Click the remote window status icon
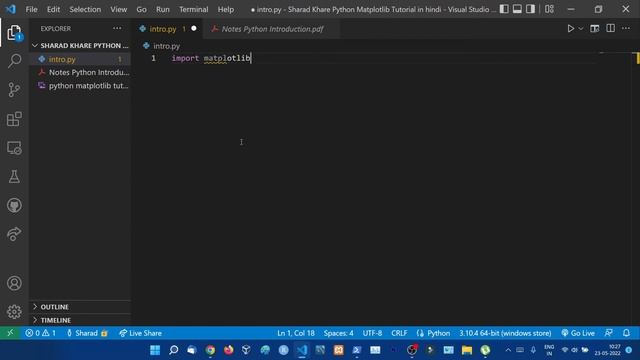This screenshot has height=360, width=640. click(x=10, y=333)
